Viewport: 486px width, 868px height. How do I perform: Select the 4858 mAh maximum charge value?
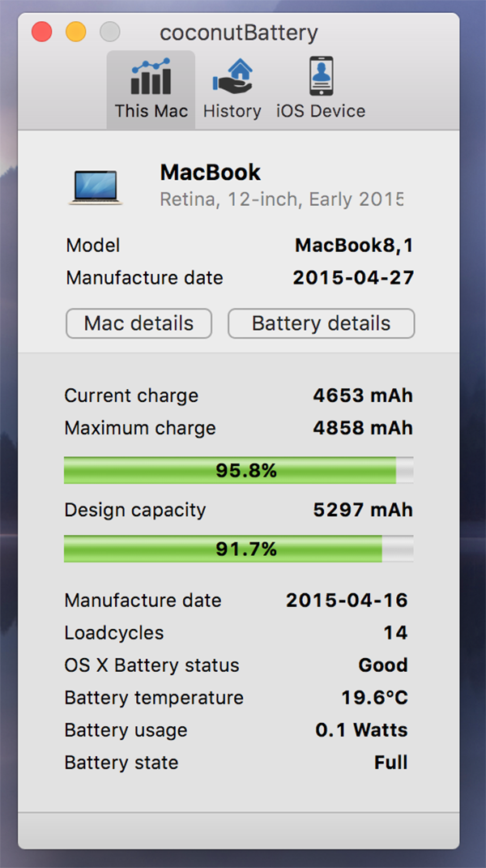pos(363,428)
